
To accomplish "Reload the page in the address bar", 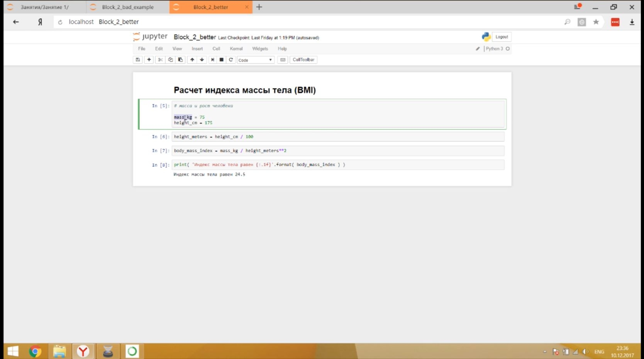I will [60, 22].
